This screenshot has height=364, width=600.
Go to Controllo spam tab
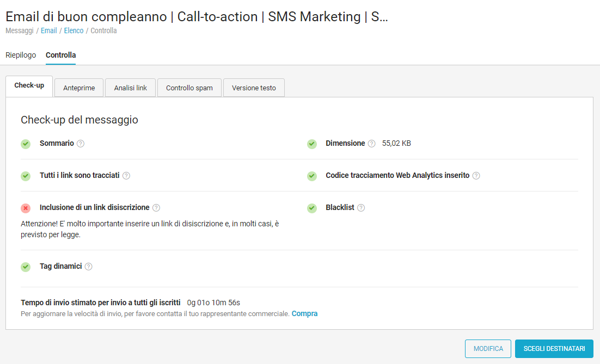[189, 88]
